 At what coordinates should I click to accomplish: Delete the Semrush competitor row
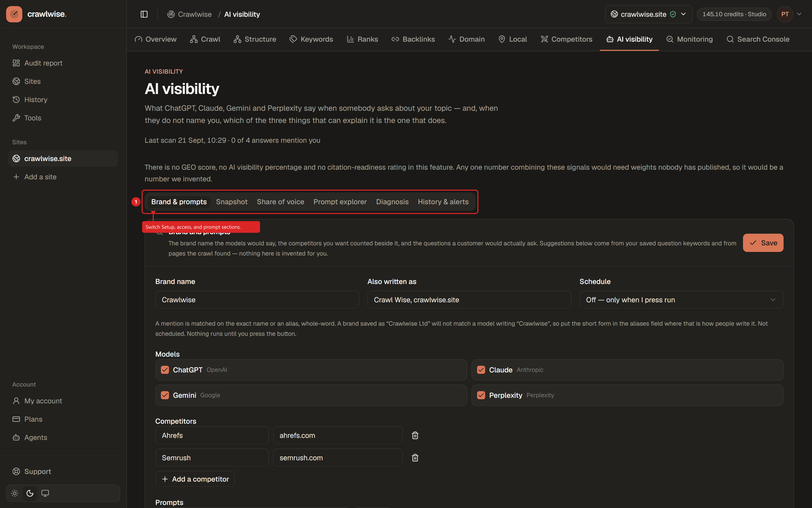[x=415, y=458]
